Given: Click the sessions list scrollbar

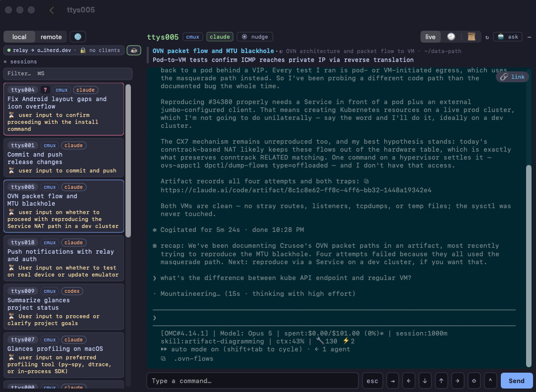Looking at the screenshot, I should [x=128, y=161].
